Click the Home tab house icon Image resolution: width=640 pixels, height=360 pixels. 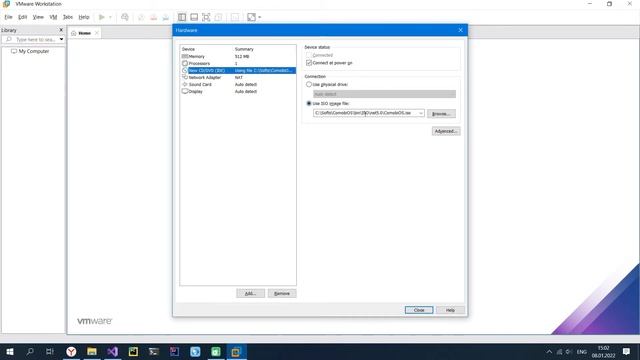[74, 33]
